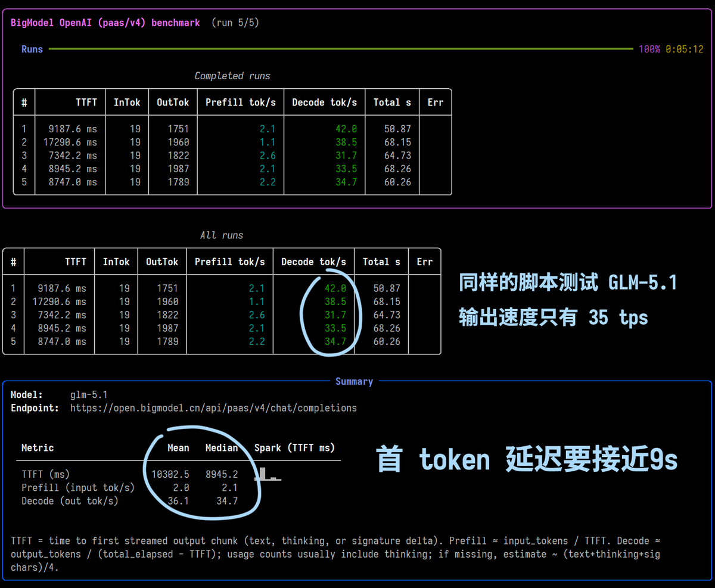This screenshot has height=588, width=715.
Task: Click the "Mean" column header
Action: pyautogui.click(x=178, y=448)
